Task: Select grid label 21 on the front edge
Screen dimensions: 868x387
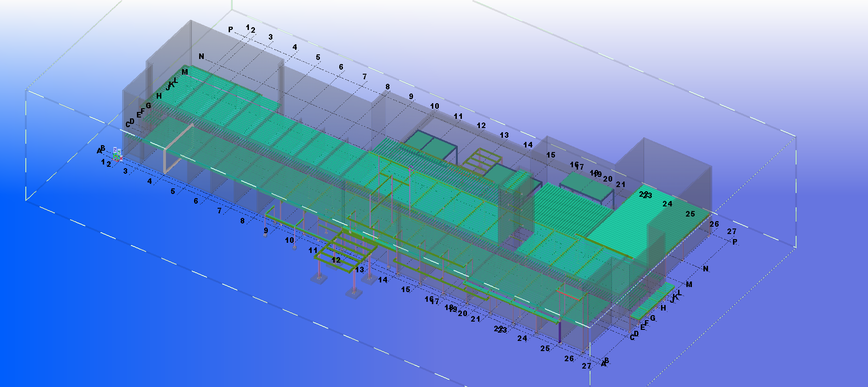Action: coord(475,319)
